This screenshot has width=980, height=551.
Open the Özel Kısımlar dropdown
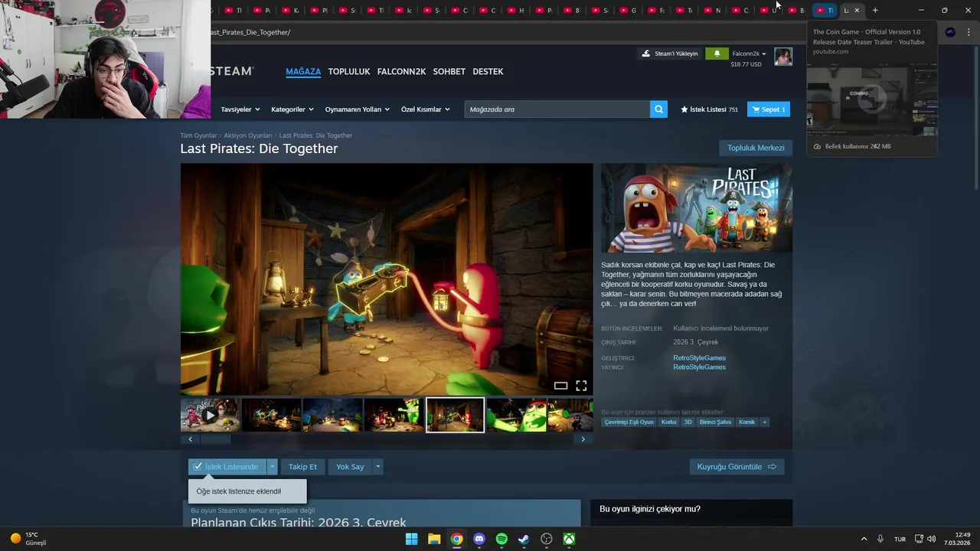pos(426,109)
